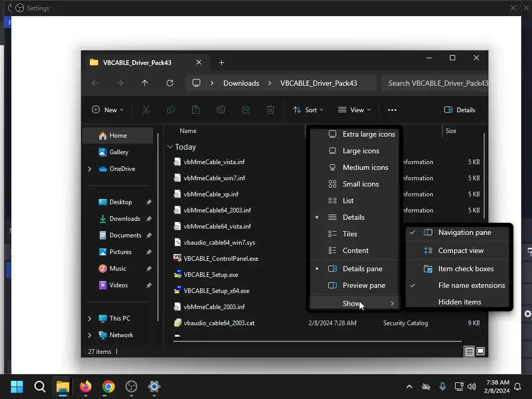Open the See more three-dots menu
532x399 pixels.
tap(392, 110)
